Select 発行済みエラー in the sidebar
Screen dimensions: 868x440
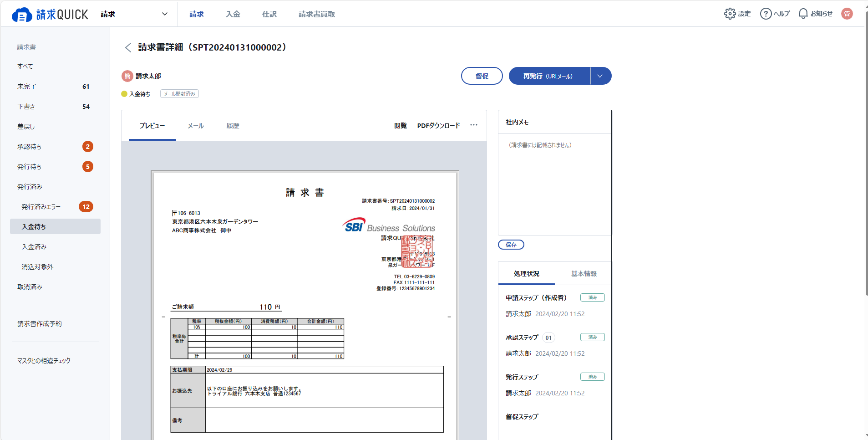click(x=41, y=207)
